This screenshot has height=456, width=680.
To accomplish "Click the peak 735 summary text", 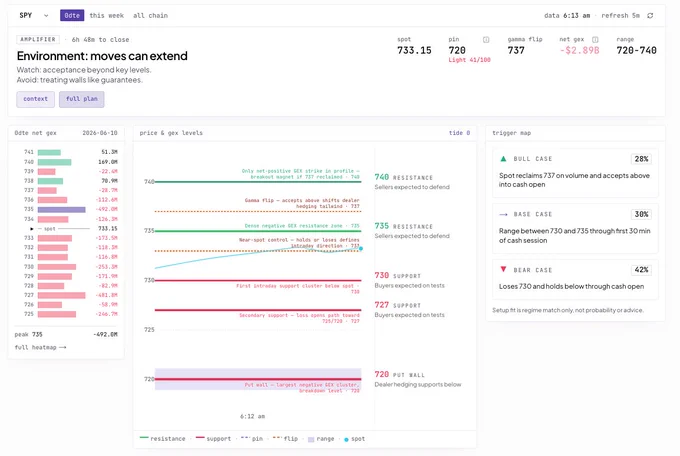I will coord(29,335).
